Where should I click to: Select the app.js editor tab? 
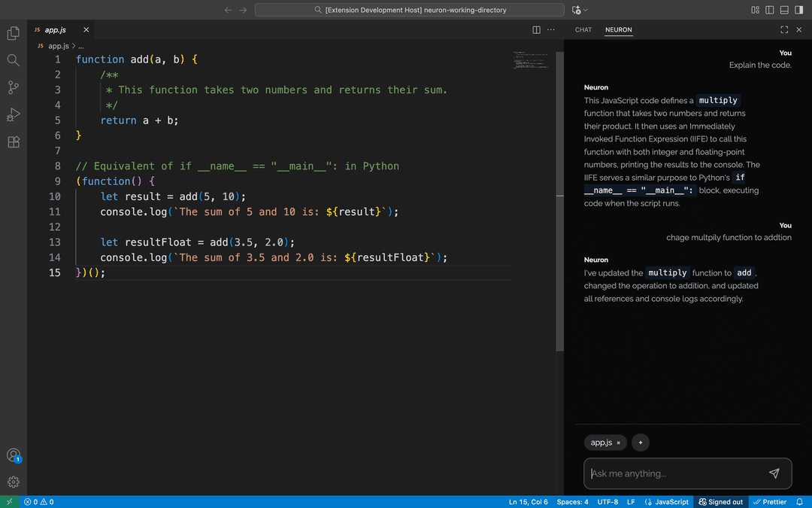(x=55, y=30)
